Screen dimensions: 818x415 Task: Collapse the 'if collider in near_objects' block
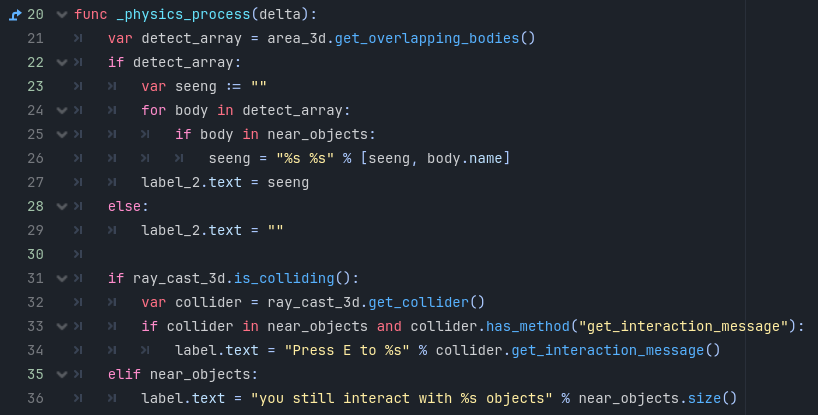coord(62,326)
